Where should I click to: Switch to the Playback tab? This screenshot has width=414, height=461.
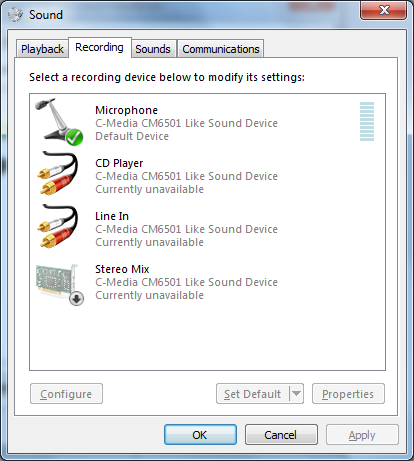(x=42, y=49)
